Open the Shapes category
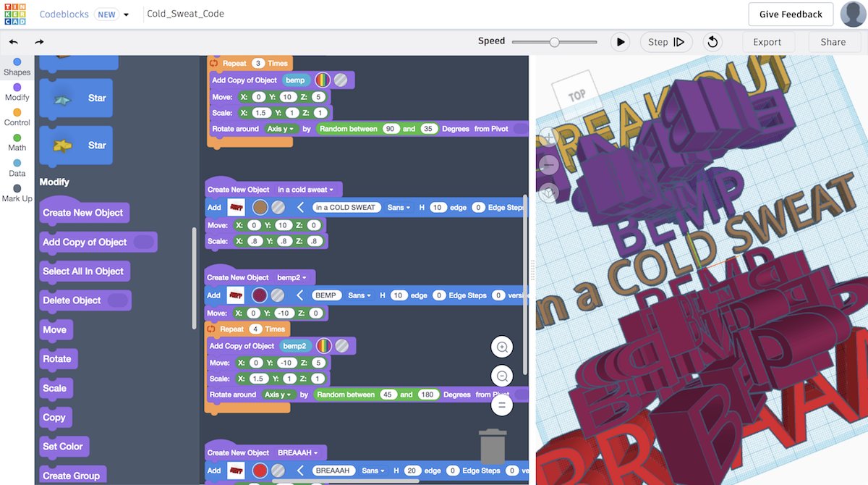The image size is (868, 485). click(x=17, y=67)
